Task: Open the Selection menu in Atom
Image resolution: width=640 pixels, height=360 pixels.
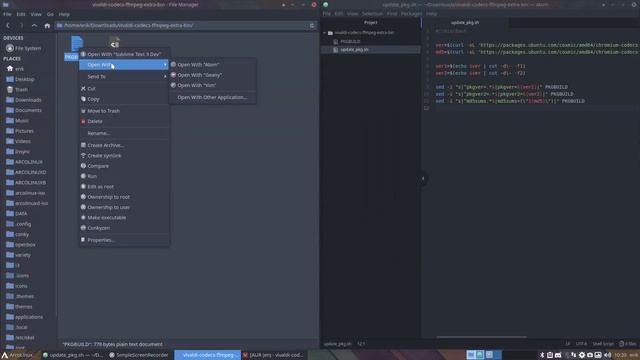Action: [372, 14]
